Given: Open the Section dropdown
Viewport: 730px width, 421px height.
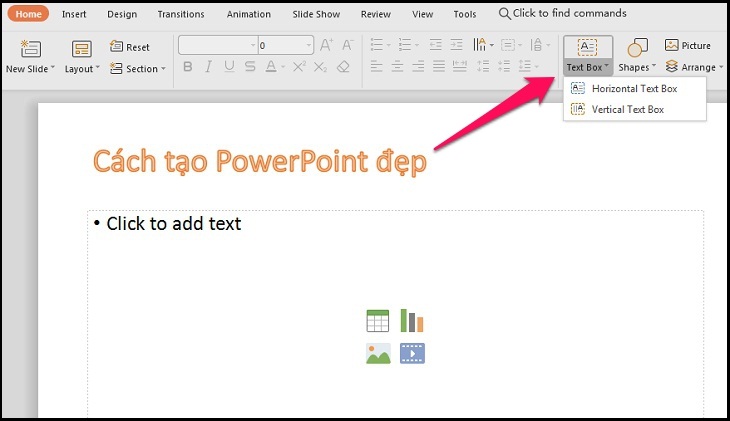Looking at the screenshot, I should (x=137, y=68).
